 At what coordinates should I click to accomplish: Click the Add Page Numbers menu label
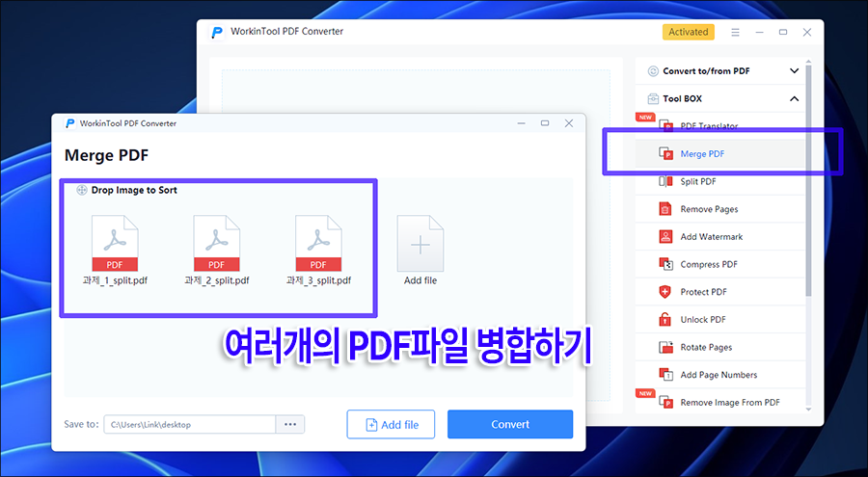pyautogui.click(x=719, y=375)
